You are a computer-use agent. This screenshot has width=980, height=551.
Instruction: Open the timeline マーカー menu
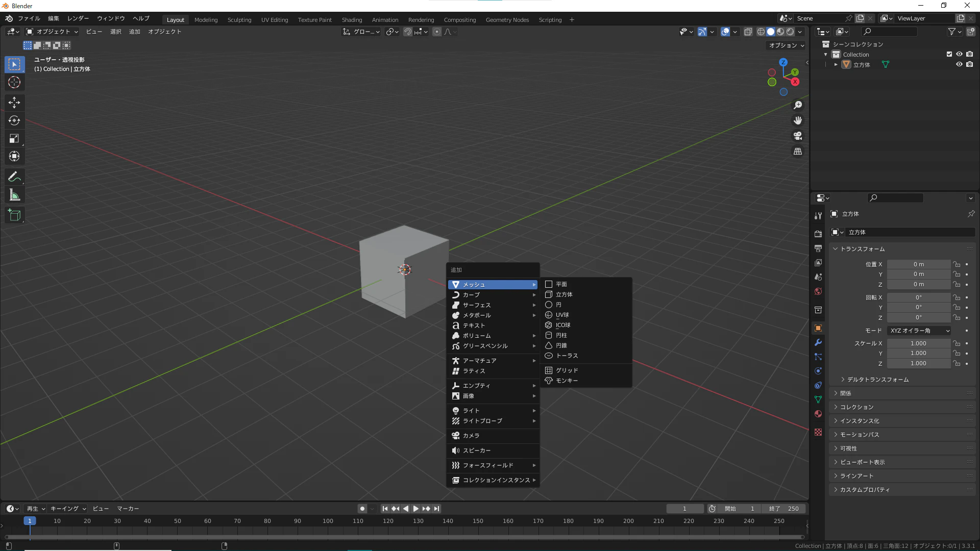click(x=128, y=509)
